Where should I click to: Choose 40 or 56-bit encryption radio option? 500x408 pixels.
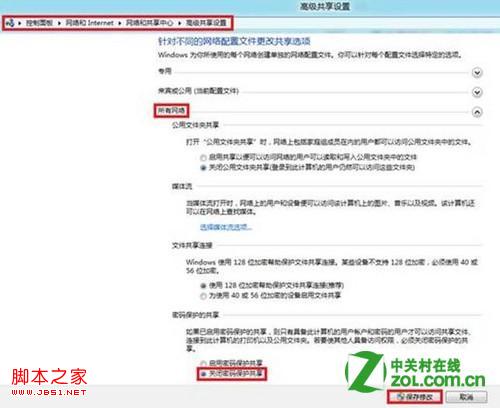pos(203,296)
